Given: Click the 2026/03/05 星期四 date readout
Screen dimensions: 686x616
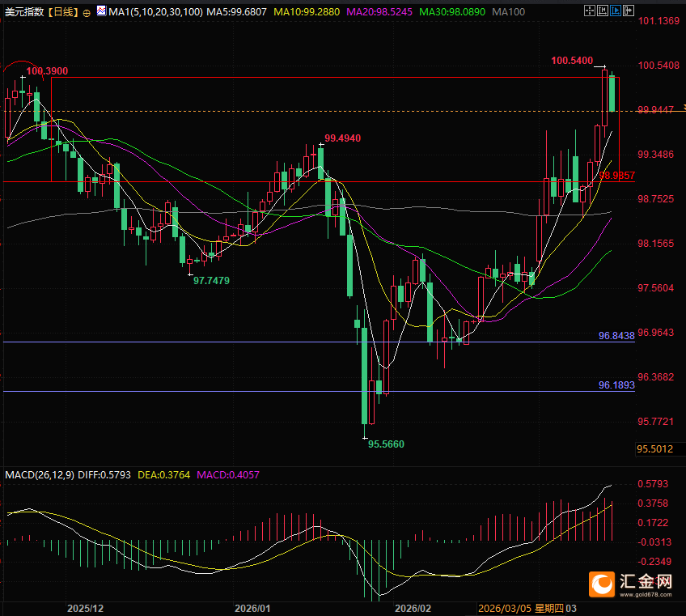Looking at the screenshot, I should point(522,609).
